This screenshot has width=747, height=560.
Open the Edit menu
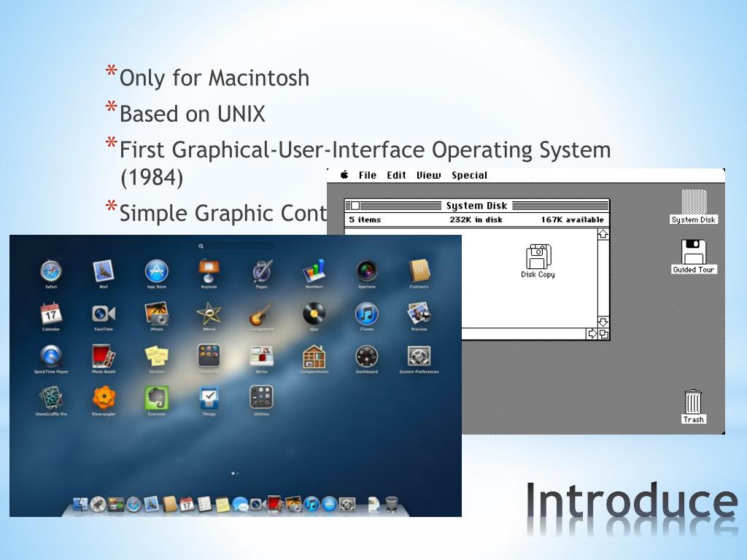pos(396,175)
